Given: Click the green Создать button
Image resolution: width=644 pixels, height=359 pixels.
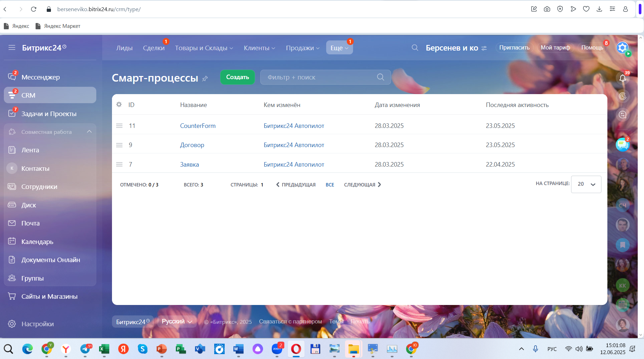Looking at the screenshot, I should (237, 77).
